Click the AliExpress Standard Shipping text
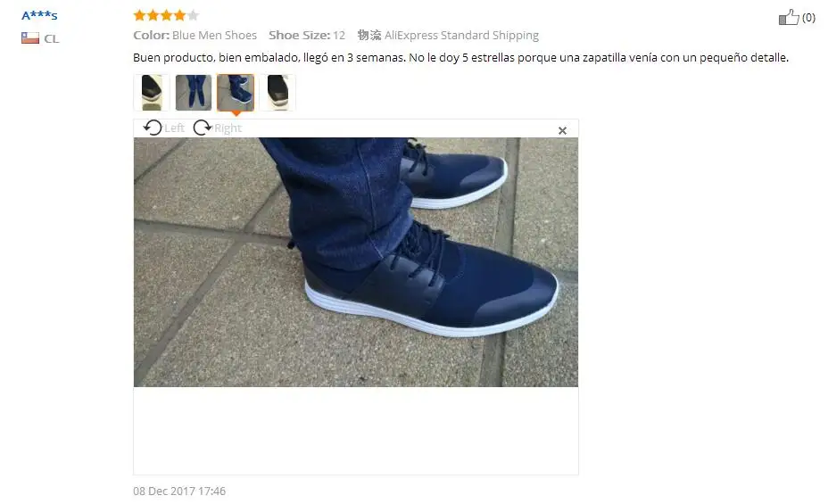828x504 pixels. click(x=461, y=36)
